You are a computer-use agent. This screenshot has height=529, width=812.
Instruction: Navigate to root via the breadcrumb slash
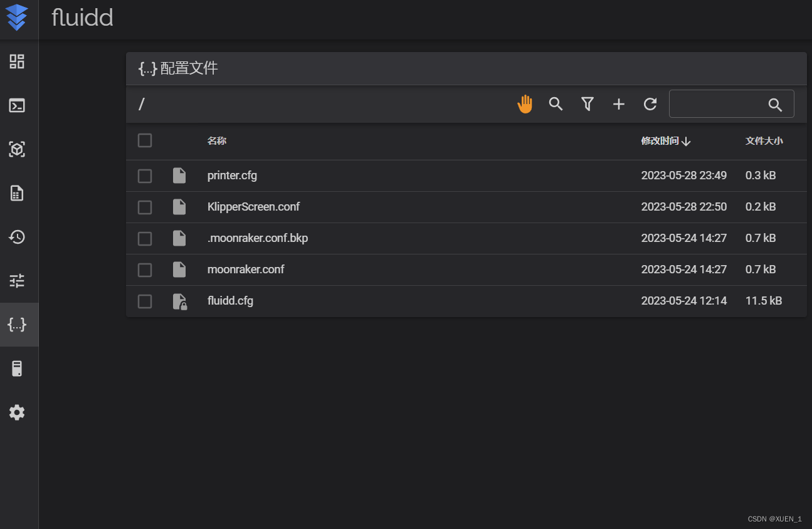click(140, 104)
